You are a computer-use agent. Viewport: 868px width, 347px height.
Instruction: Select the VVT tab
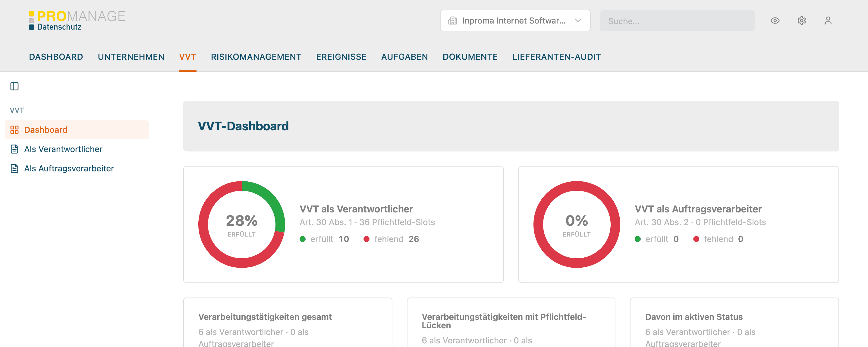point(188,57)
